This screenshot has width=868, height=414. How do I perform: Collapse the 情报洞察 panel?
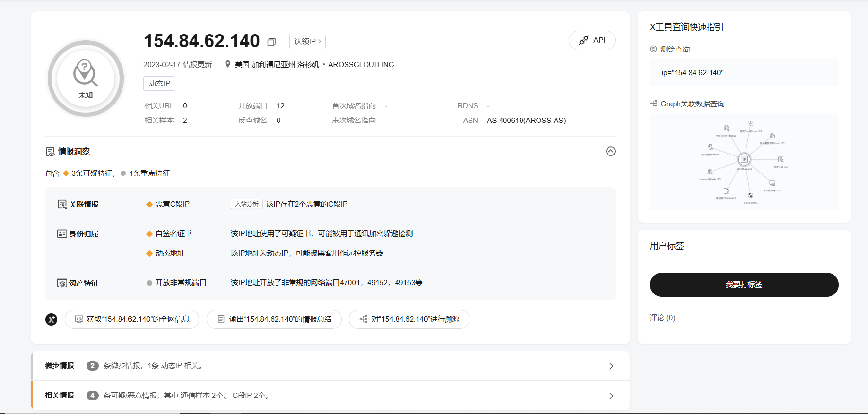[611, 151]
